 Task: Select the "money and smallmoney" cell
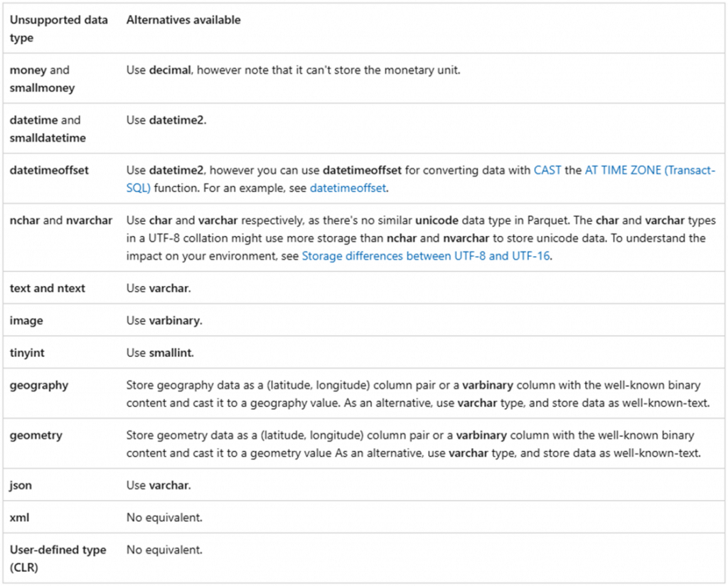click(x=42, y=79)
